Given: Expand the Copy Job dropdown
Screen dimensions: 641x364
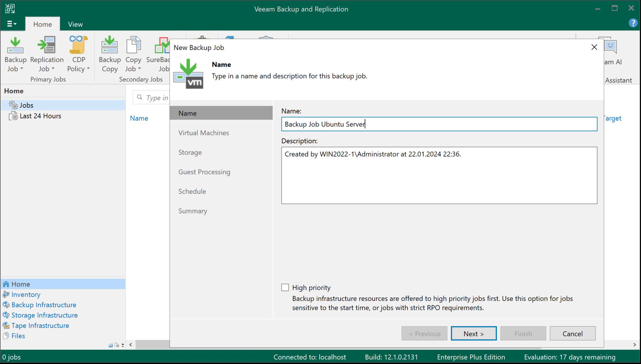Looking at the screenshot, I should coord(140,69).
